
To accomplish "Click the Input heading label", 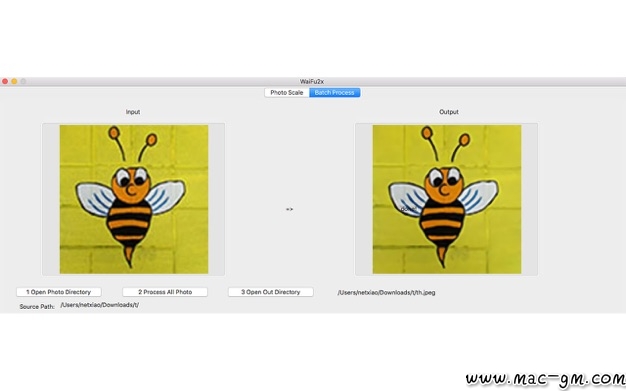I will 133,112.
